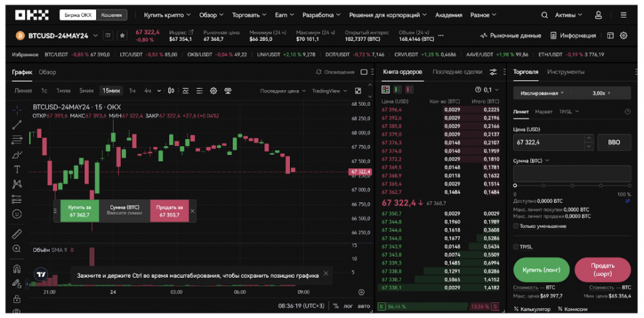Click the candlestick chart type icon

[x=171, y=91]
